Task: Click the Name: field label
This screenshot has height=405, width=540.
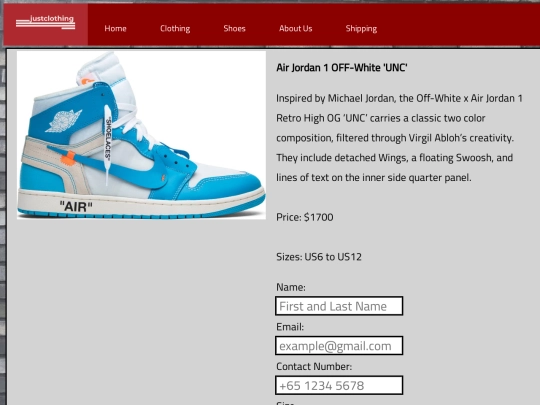Action: (291, 287)
